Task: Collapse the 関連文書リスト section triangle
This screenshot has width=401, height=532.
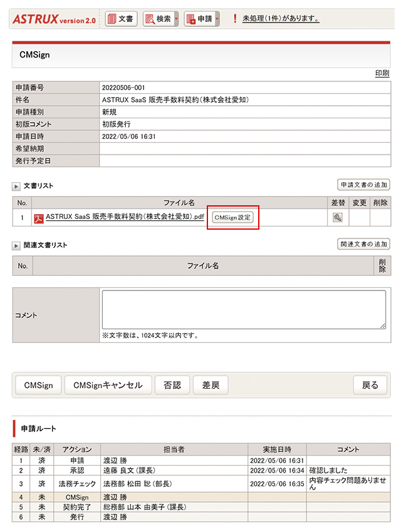Action: 16,245
